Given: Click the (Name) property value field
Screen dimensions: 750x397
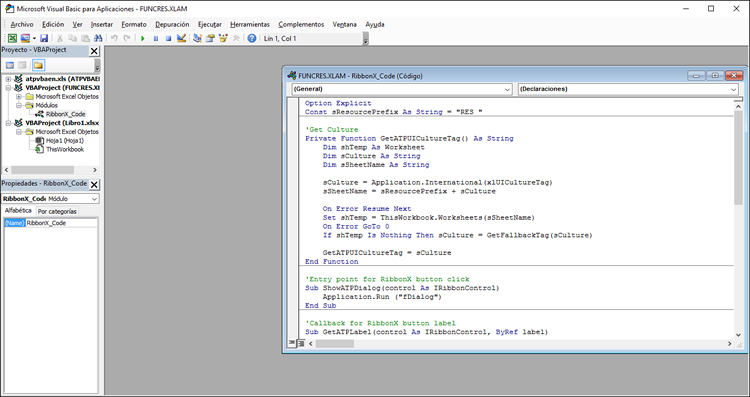Looking at the screenshot, I should [61, 223].
